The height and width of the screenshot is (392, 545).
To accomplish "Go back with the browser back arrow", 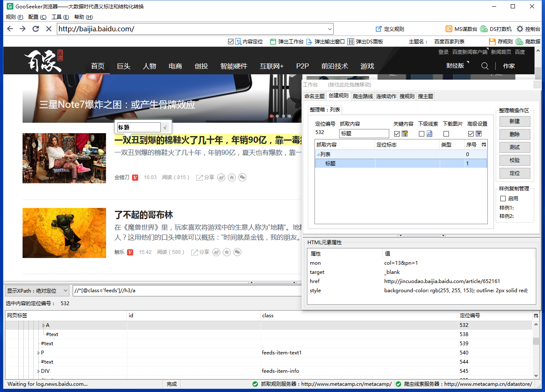I will 10,29.
